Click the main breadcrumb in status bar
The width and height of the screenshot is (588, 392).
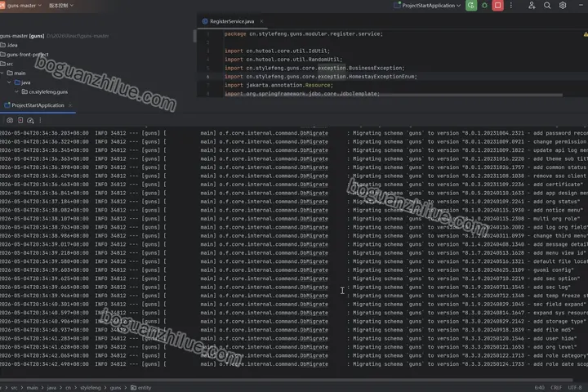(x=32, y=387)
